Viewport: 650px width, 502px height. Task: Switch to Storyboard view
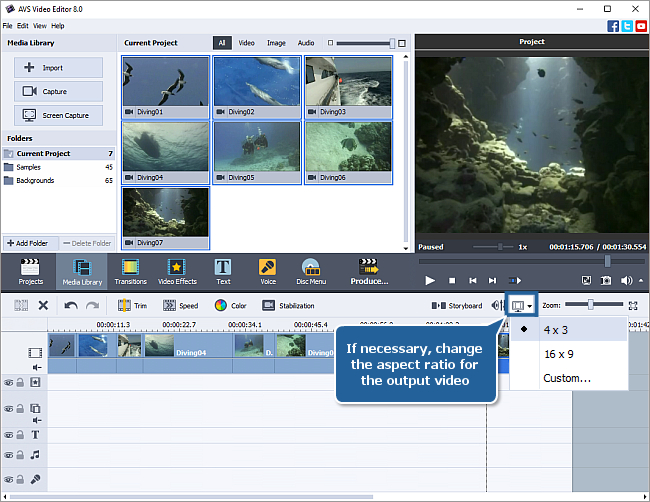point(457,306)
